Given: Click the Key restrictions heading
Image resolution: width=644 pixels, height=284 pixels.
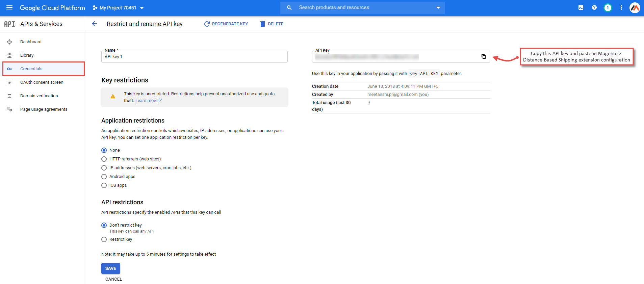Looking at the screenshot, I should click(125, 80).
